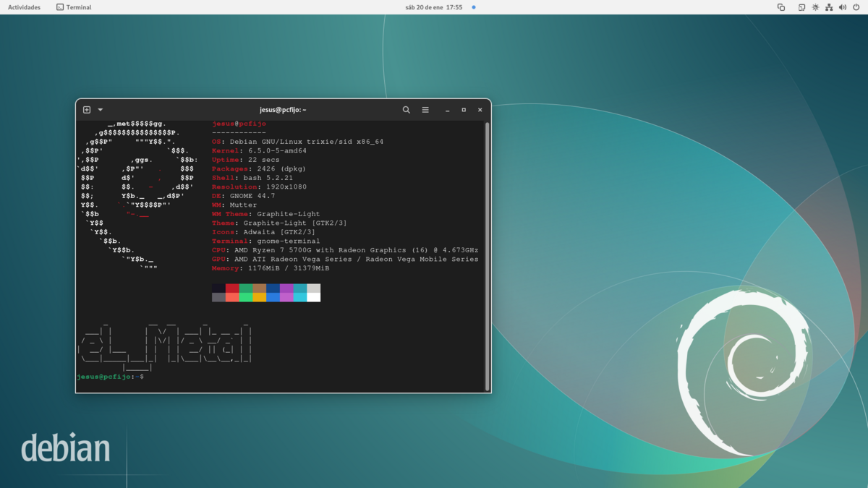868x488 pixels.
Task: Click the Icons: Adwaita line
Action: 263,232
